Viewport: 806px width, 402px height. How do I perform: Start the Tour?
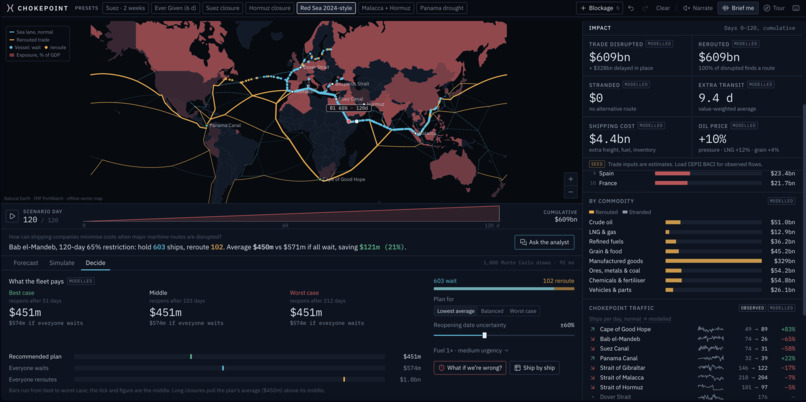[x=774, y=8]
